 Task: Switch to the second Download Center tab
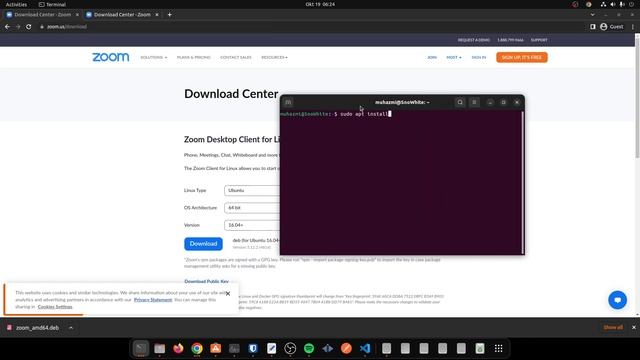point(122,15)
